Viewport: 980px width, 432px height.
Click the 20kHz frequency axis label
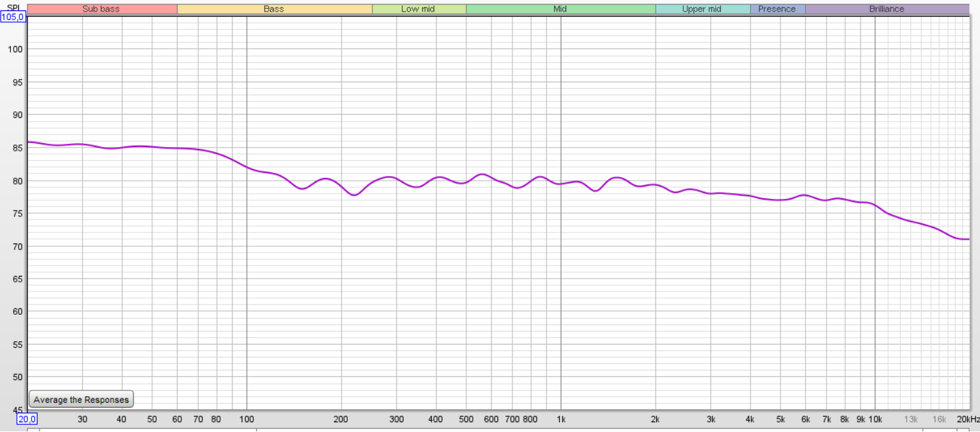(x=968, y=419)
